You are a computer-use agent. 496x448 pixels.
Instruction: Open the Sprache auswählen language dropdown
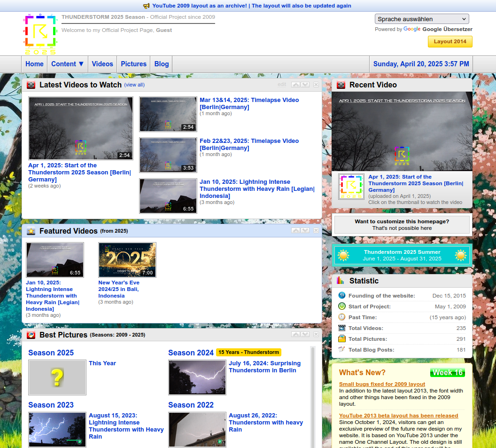coord(422,19)
